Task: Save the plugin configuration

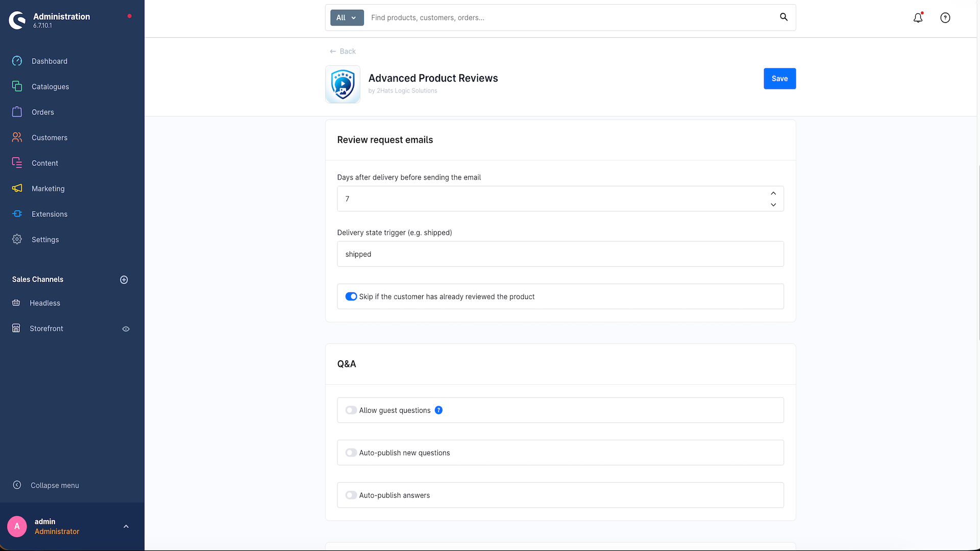Action: (x=779, y=79)
